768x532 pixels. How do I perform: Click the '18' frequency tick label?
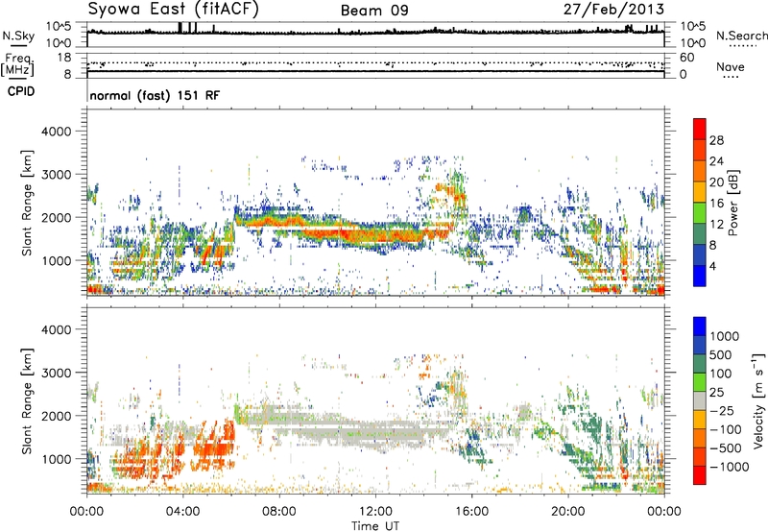point(64,58)
